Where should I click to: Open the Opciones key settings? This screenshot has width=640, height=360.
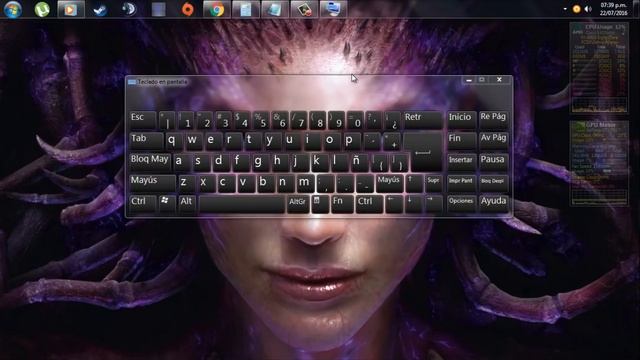(x=462, y=204)
